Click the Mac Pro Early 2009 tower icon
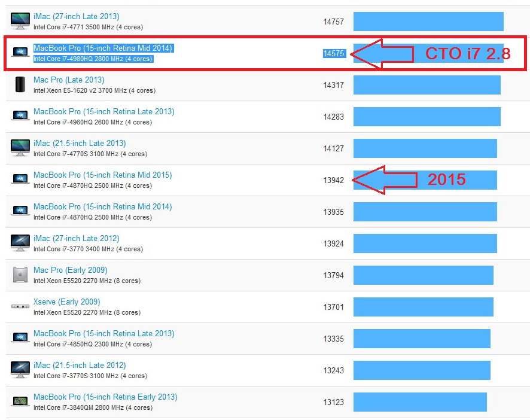This screenshot has width=530, height=420. tap(20, 275)
